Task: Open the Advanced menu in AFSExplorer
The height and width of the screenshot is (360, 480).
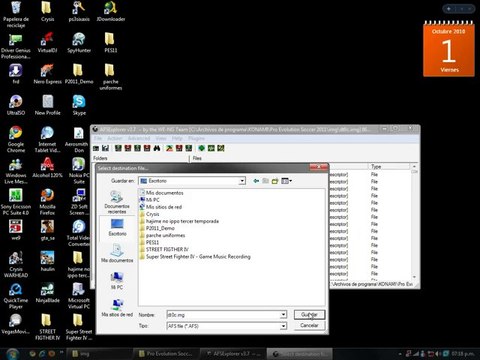Action: 139,138
